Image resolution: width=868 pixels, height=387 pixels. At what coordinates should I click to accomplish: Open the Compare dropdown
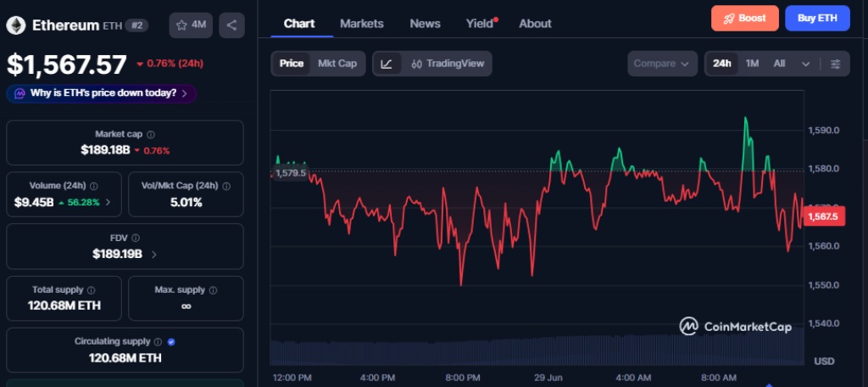[x=662, y=64]
